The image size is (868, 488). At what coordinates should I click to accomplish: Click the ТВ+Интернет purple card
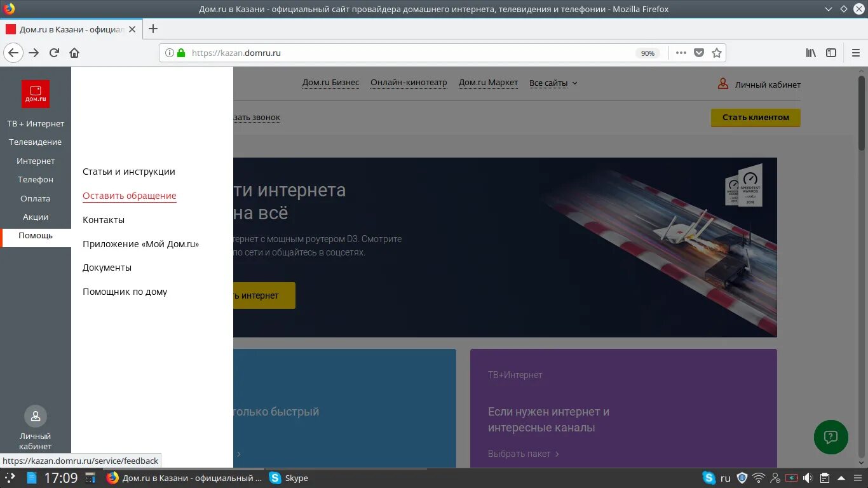(623, 408)
